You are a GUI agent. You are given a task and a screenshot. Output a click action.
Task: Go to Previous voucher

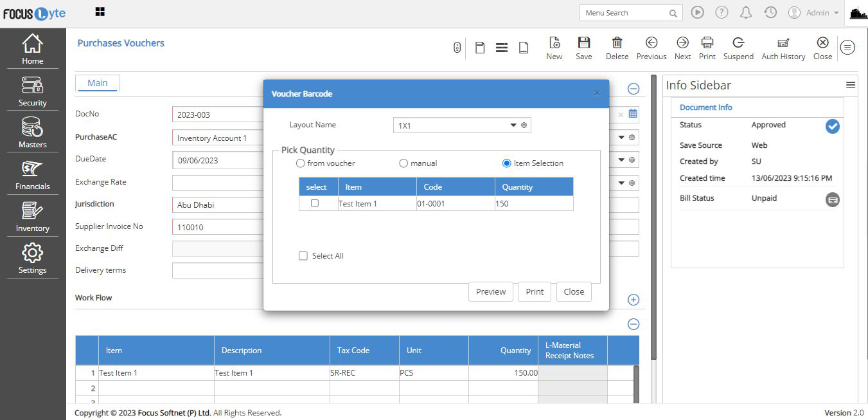[x=651, y=48]
